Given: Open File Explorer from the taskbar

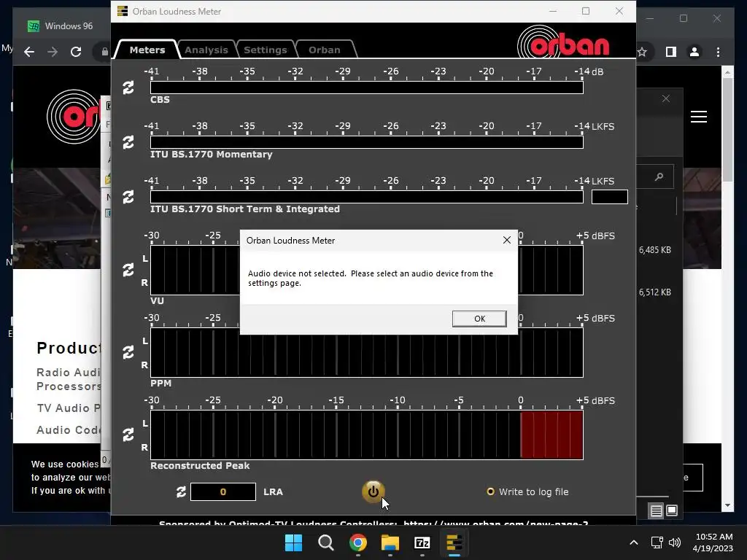Looking at the screenshot, I should tap(390, 542).
